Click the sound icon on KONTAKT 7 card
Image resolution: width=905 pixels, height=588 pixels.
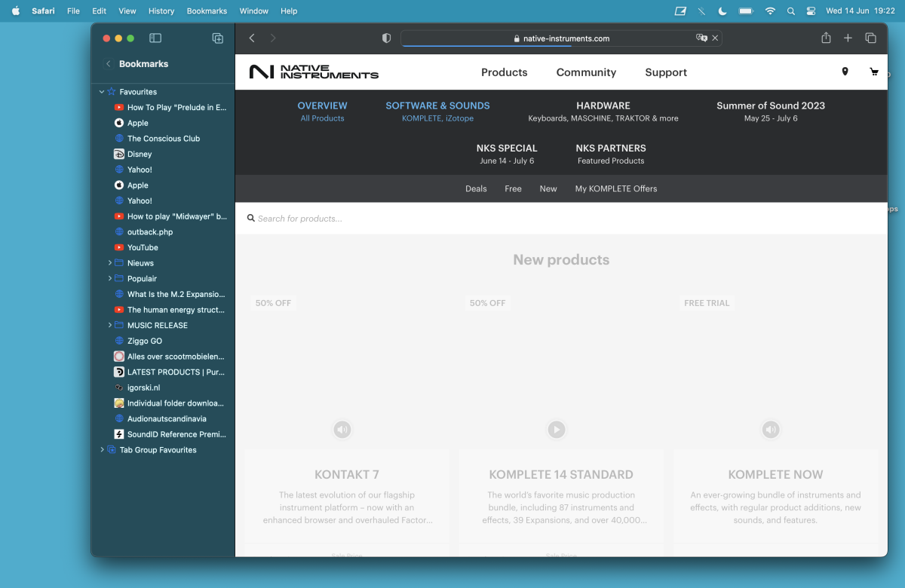point(342,430)
